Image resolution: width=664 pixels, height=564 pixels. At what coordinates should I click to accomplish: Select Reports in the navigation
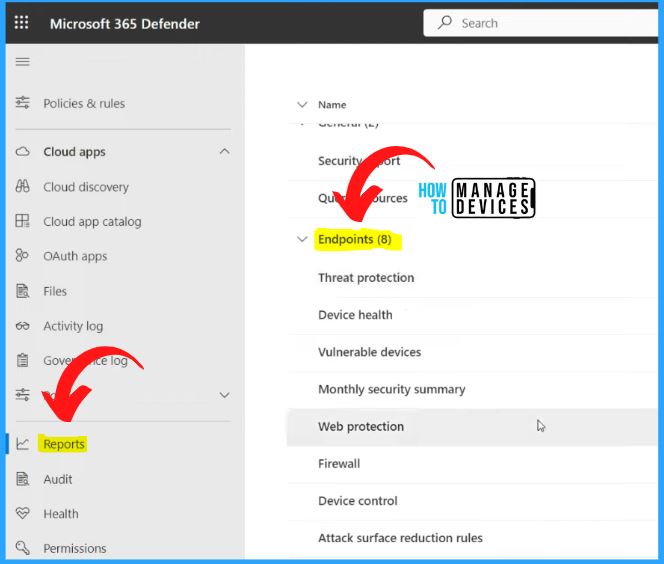coord(64,444)
